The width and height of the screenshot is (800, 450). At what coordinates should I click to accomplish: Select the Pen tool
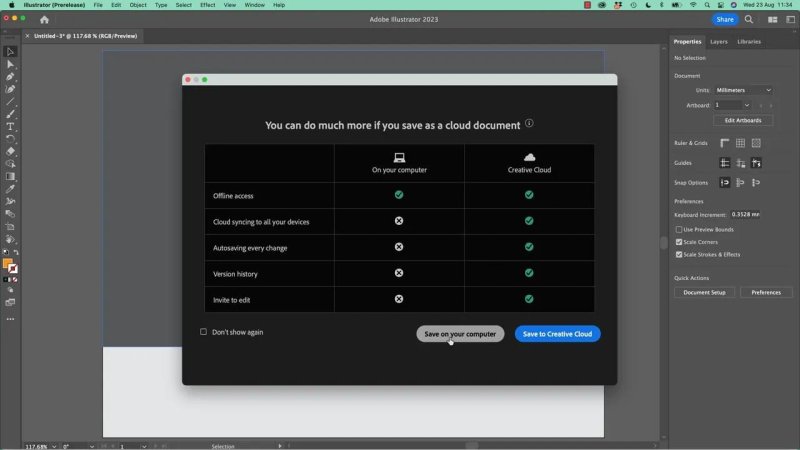(10, 77)
